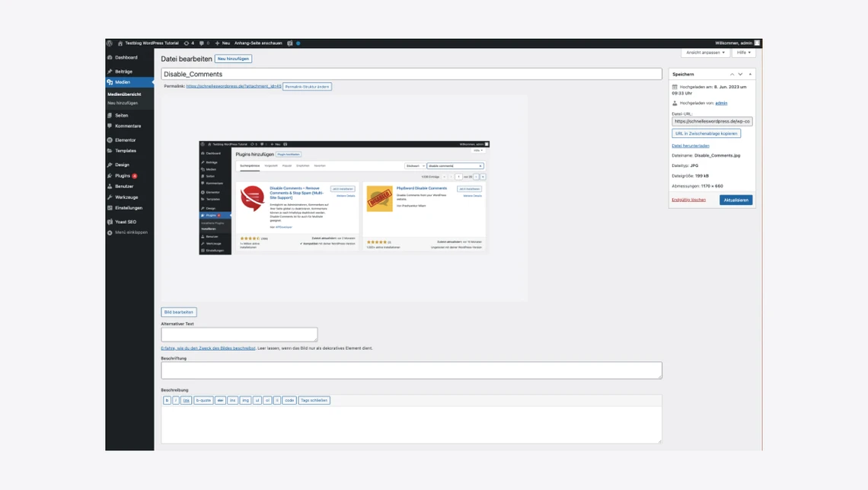Open Elementor from the sidebar

click(125, 140)
